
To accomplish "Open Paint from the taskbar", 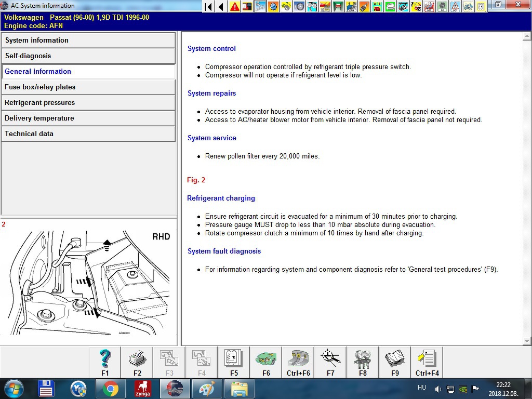I will pyautogui.click(x=207, y=389).
